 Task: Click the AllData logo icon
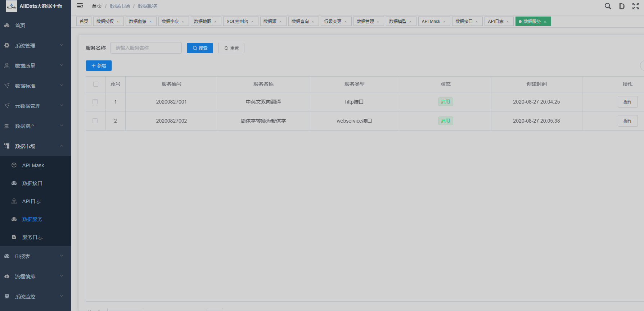(11, 6)
